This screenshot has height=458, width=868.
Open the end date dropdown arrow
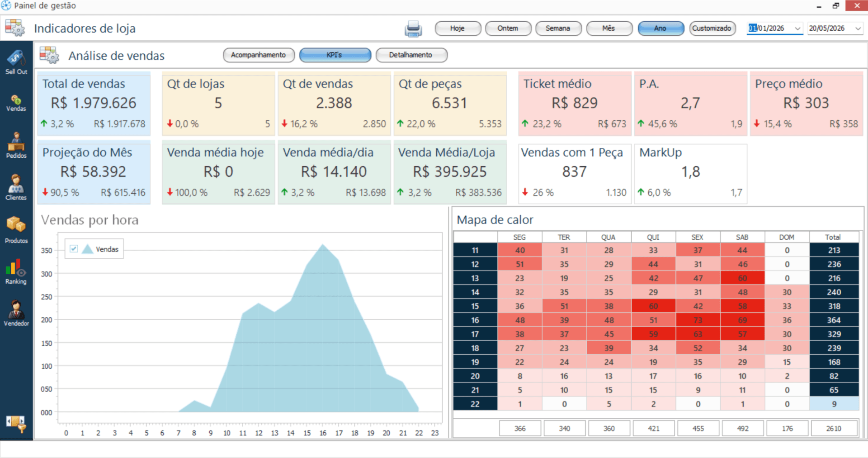(858, 28)
